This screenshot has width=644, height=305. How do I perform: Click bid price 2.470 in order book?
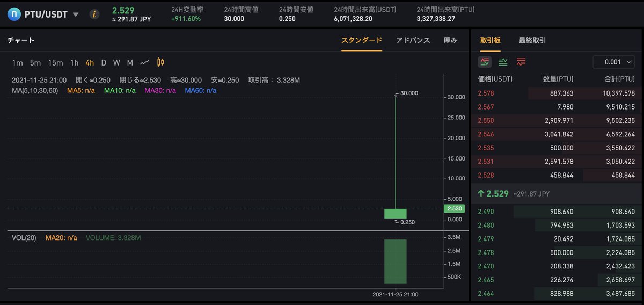pos(486,266)
